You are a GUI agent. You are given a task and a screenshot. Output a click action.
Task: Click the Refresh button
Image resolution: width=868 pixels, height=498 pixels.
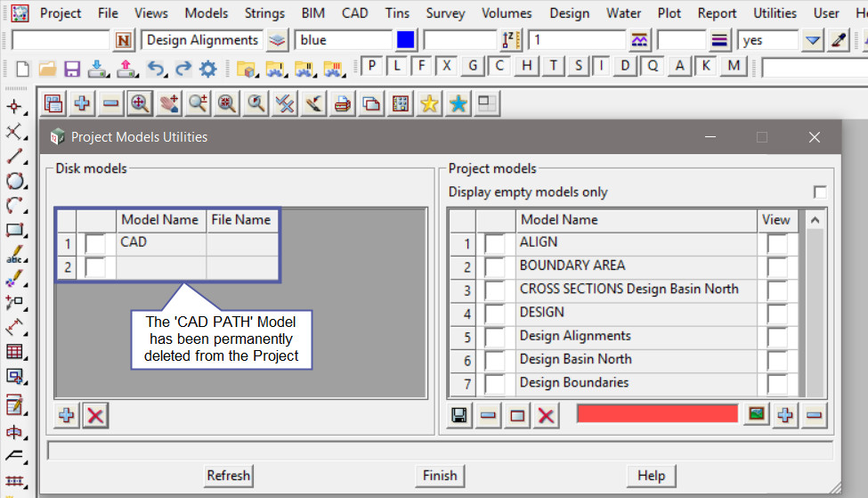(228, 476)
